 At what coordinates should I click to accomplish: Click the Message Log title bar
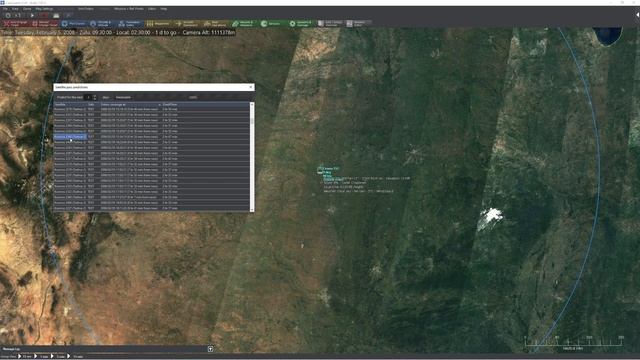point(107,349)
